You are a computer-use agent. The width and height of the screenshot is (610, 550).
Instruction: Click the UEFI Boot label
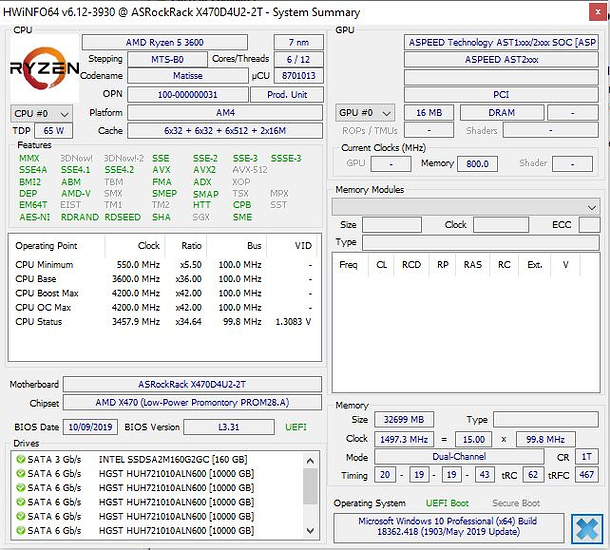point(447,503)
